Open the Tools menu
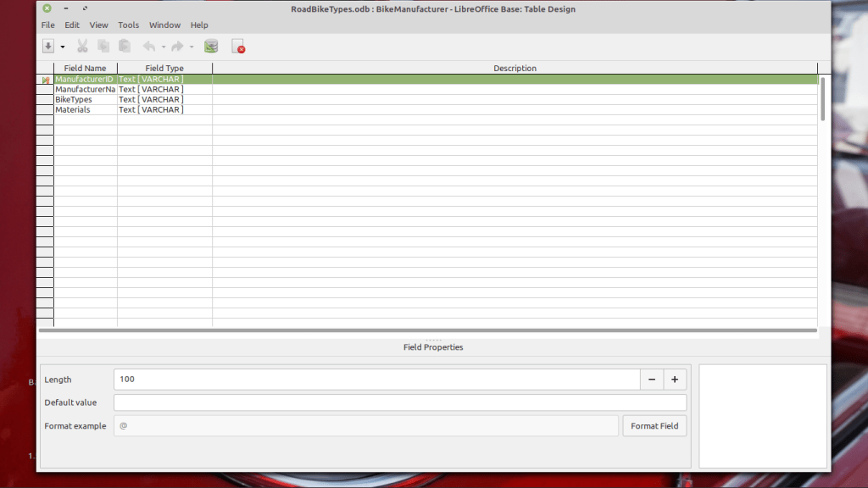This screenshot has width=868, height=488. (128, 25)
